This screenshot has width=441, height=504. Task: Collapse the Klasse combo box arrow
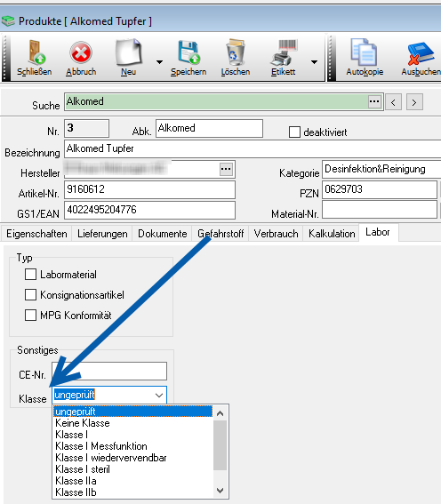pos(159,395)
